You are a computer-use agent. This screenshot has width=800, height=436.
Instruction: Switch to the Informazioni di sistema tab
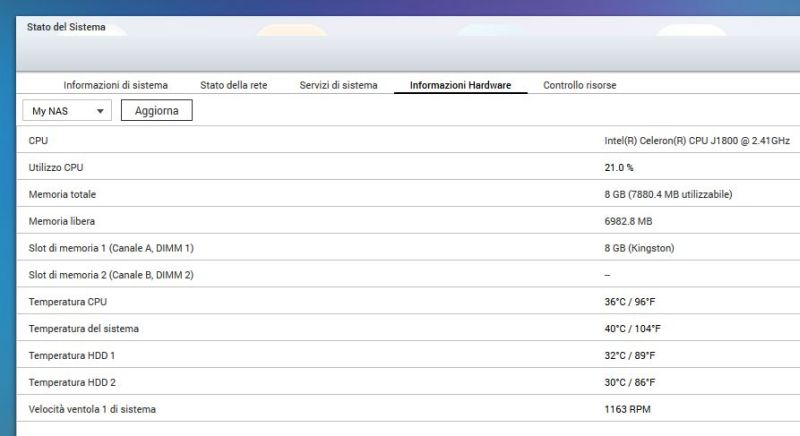(115, 85)
